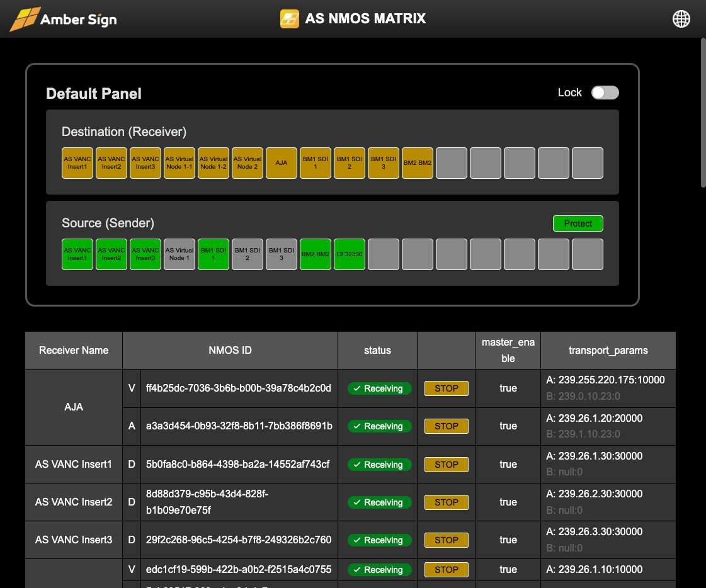Choose destination AS Virtual Node 1-2
Screen dimensions: 706x588
pos(214,163)
